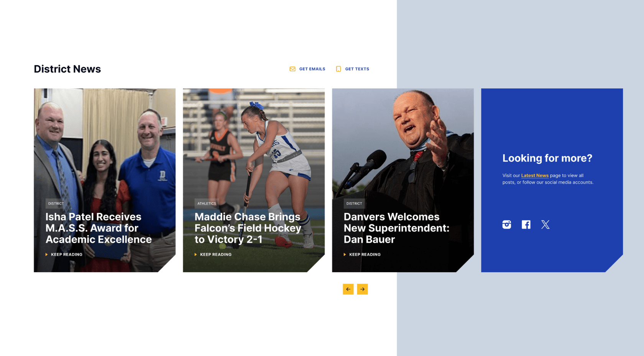Click Get Emails link
Image resolution: width=644 pixels, height=356 pixels.
pyautogui.click(x=312, y=69)
